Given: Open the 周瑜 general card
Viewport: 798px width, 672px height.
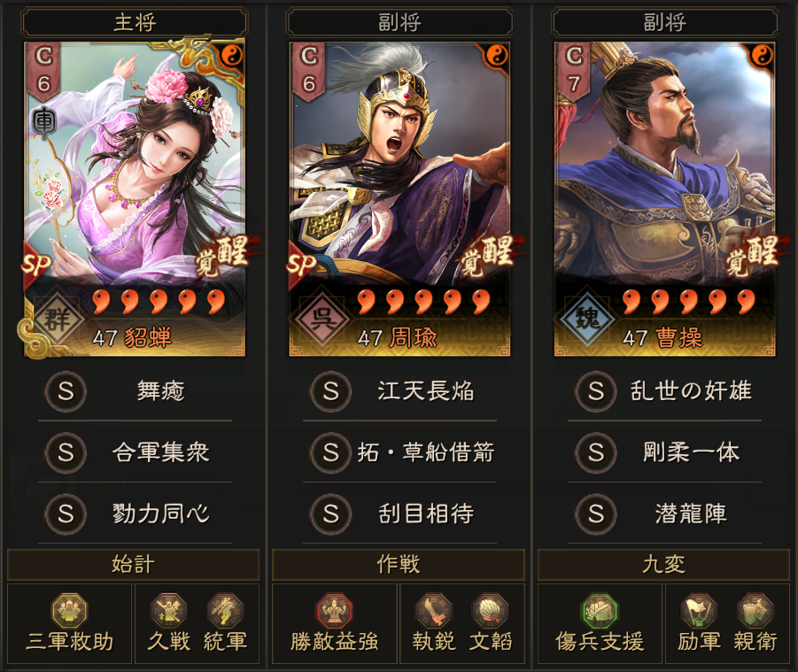Looking at the screenshot, I should coord(399,199).
